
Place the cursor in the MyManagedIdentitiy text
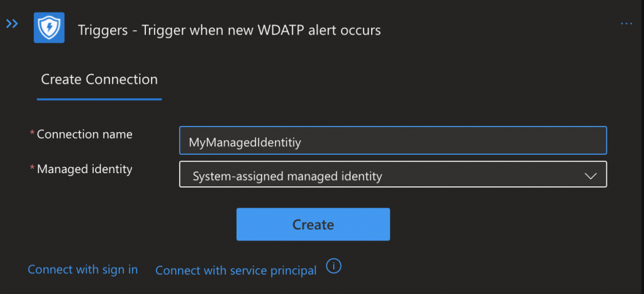[245, 143]
